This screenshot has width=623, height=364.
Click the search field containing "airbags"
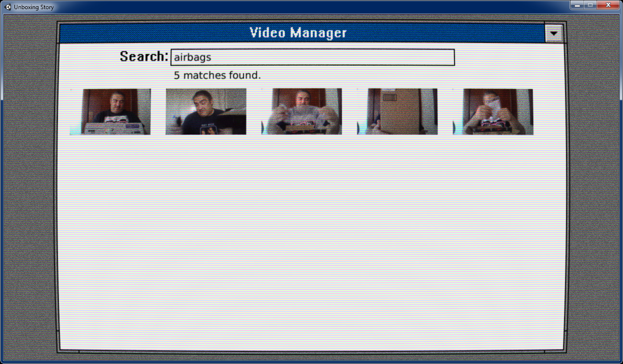click(312, 58)
